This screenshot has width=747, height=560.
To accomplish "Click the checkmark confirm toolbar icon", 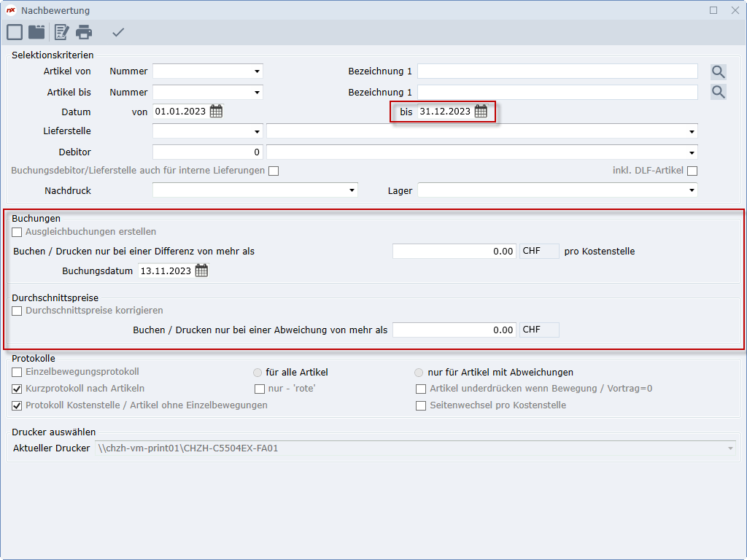I will (x=118, y=32).
